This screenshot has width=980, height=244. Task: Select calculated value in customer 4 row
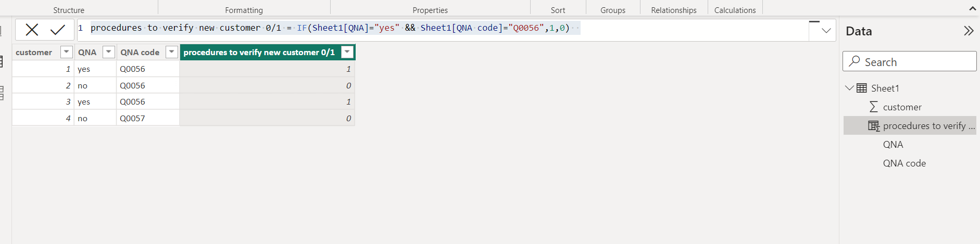[267, 118]
